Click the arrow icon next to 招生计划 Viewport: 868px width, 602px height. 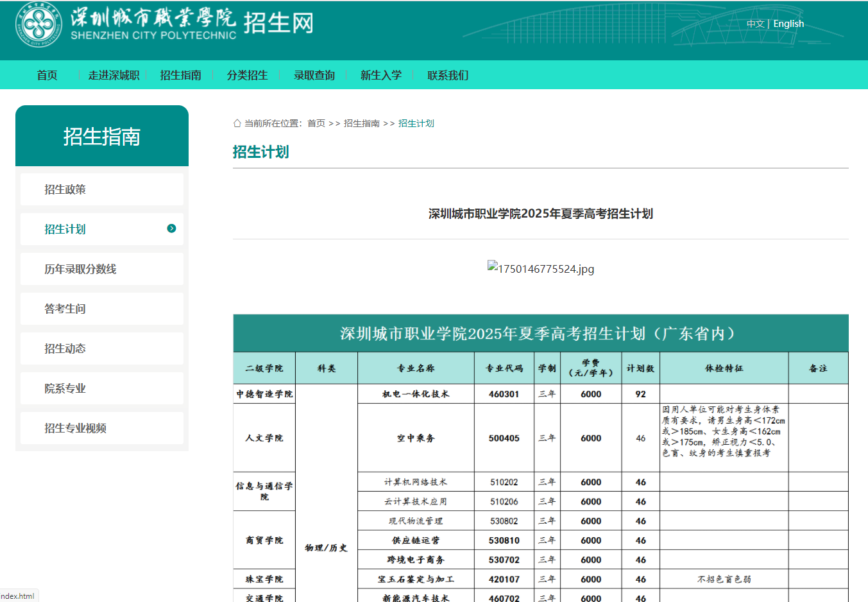[x=171, y=229]
